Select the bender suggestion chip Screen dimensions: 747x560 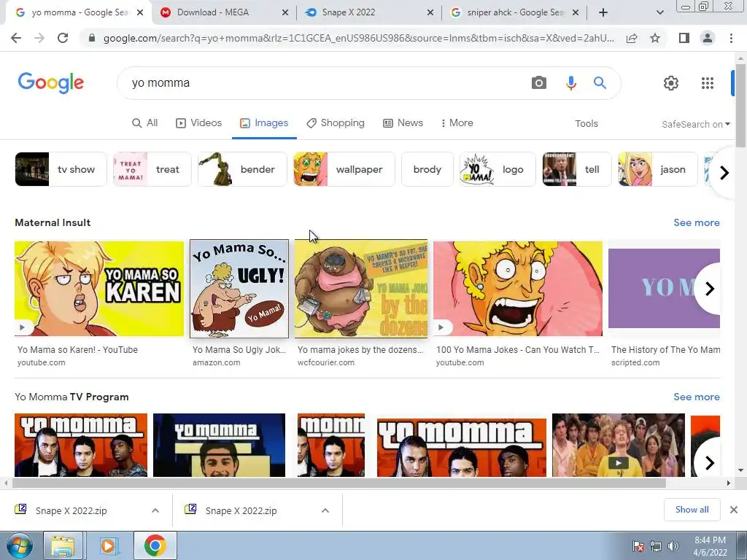pos(242,169)
